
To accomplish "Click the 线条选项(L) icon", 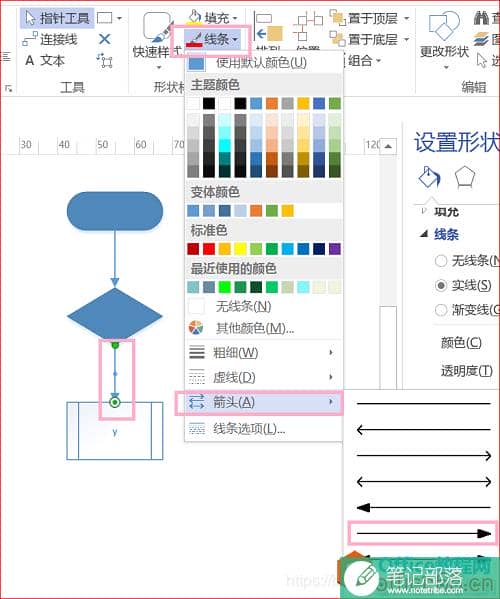I will click(197, 429).
